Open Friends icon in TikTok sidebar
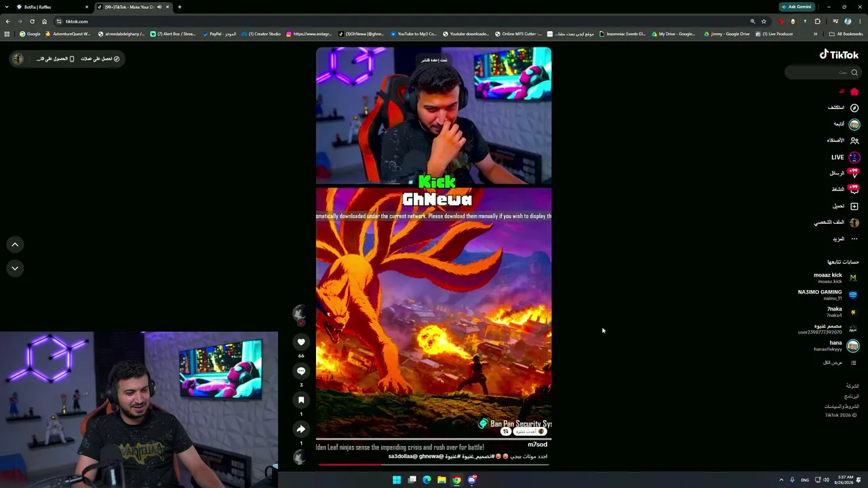This screenshot has width=868, height=488. (x=854, y=140)
